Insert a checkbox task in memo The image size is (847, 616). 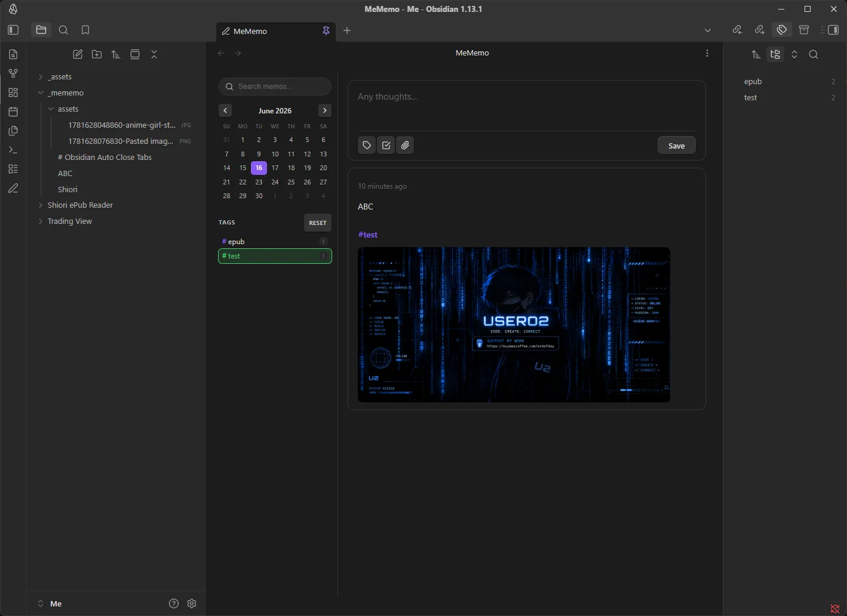[386, 145]
